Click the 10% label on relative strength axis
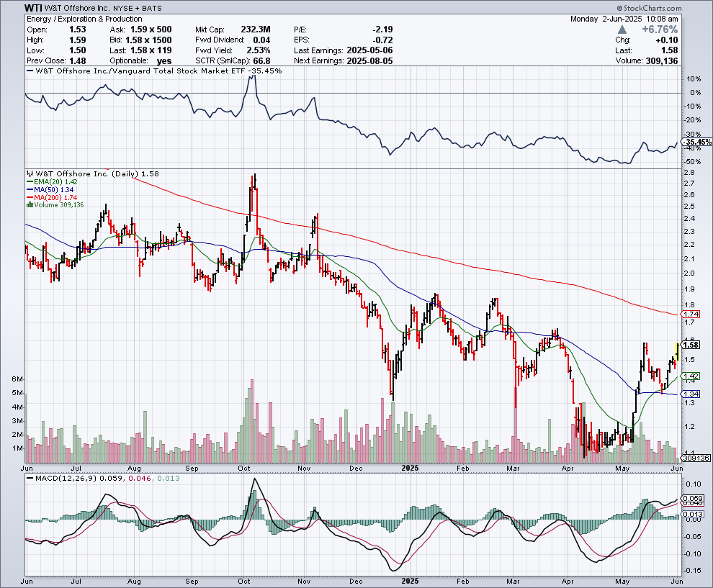 (693, 79)
